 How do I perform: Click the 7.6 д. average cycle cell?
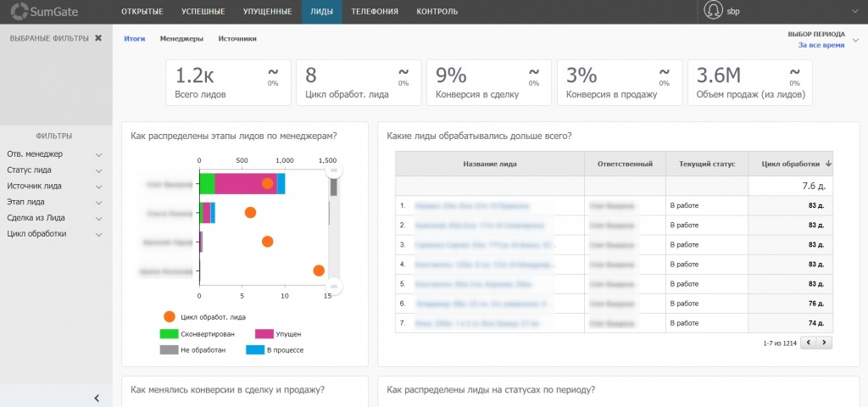[x=791, y=186]
